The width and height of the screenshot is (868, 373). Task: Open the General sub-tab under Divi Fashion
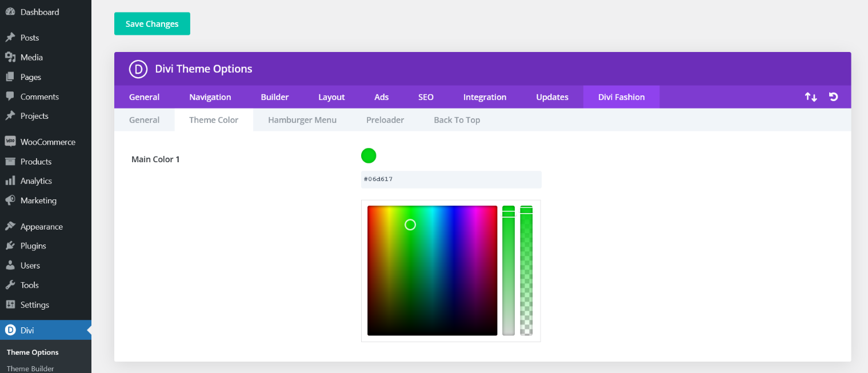pyautogui.click(x=145, y=120)
